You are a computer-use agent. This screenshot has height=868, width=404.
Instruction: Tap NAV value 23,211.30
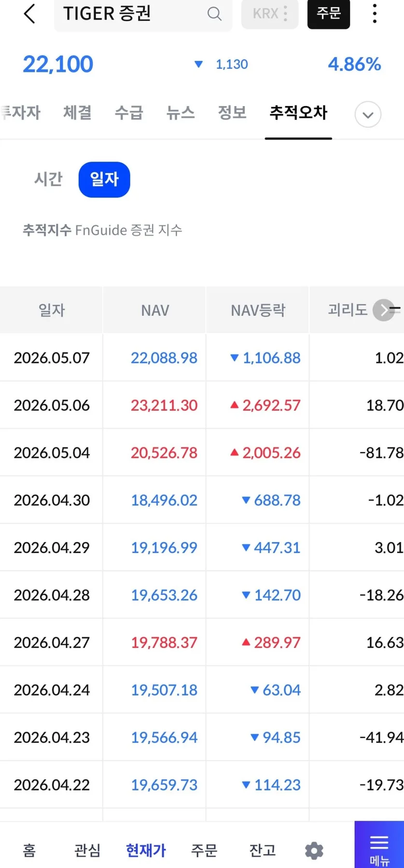(x=164, y=405)
